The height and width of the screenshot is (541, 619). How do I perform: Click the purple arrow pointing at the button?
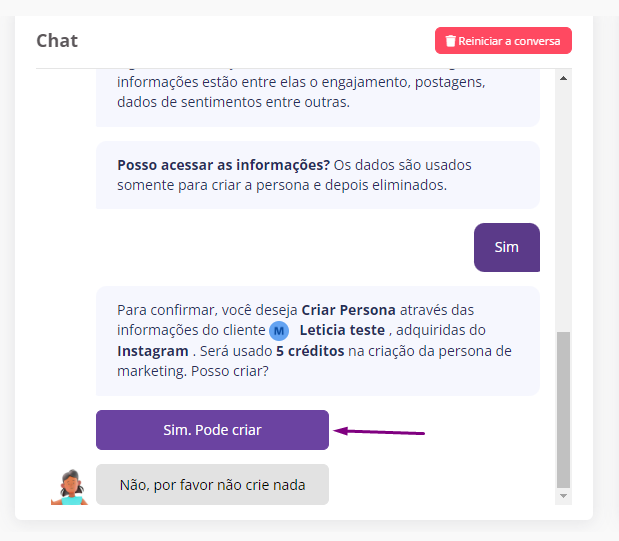pos(379,431)
